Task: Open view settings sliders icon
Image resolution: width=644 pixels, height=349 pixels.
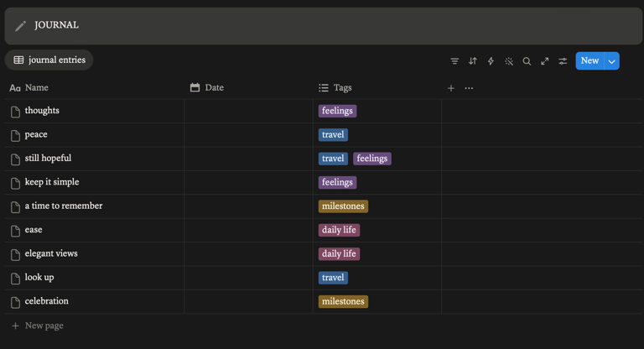Action: click(x=563, y=61)
